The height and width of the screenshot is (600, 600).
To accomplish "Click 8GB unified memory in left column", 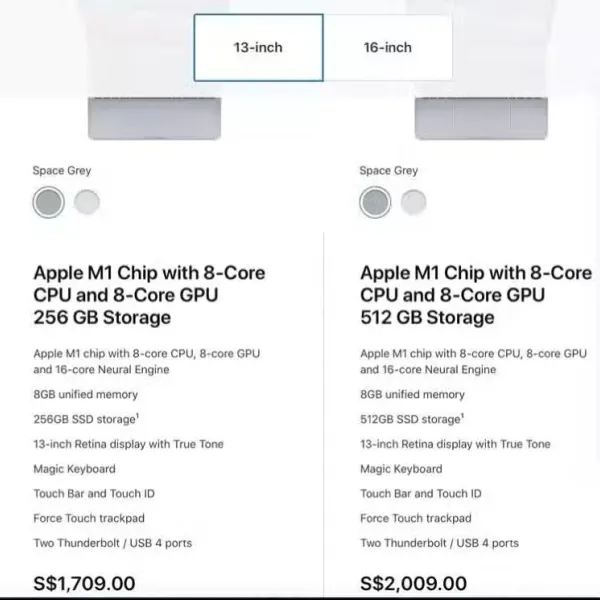I will click(x=86, y=395).
